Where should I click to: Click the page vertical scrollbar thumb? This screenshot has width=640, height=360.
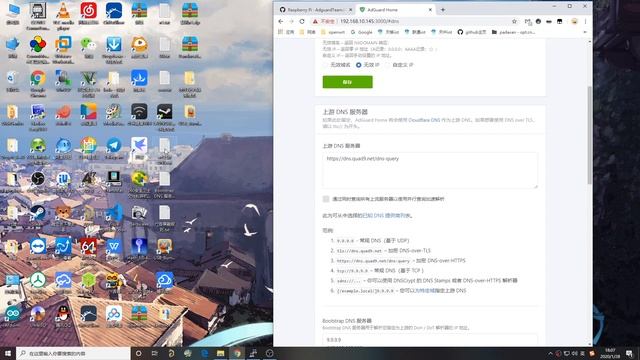coord(589,135)
